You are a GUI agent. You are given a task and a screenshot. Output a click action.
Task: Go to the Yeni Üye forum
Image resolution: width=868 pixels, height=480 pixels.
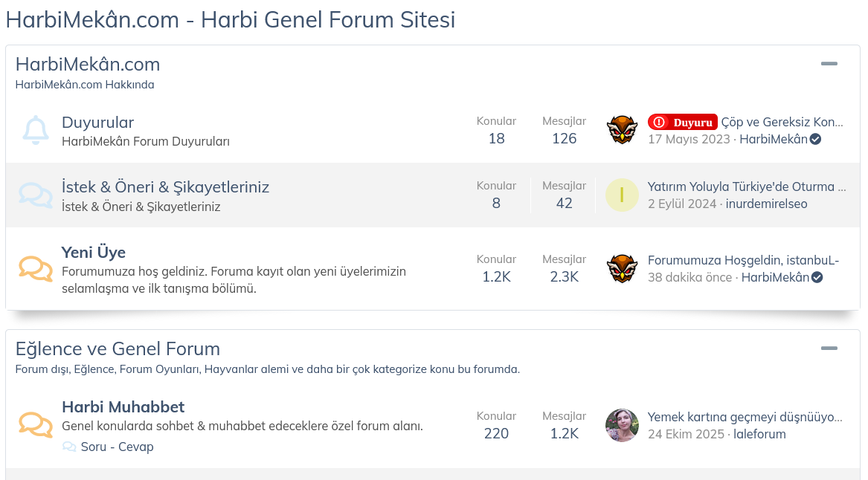(93, 252)
